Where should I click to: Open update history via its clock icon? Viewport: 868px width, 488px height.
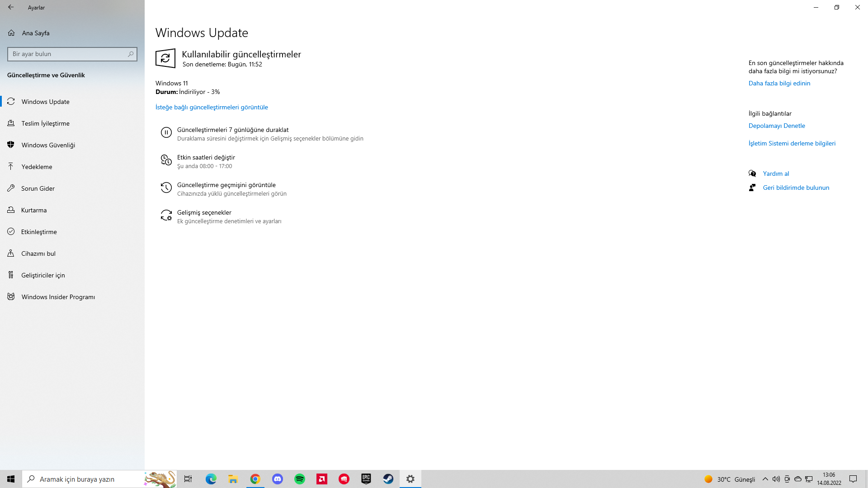[166, 188]
